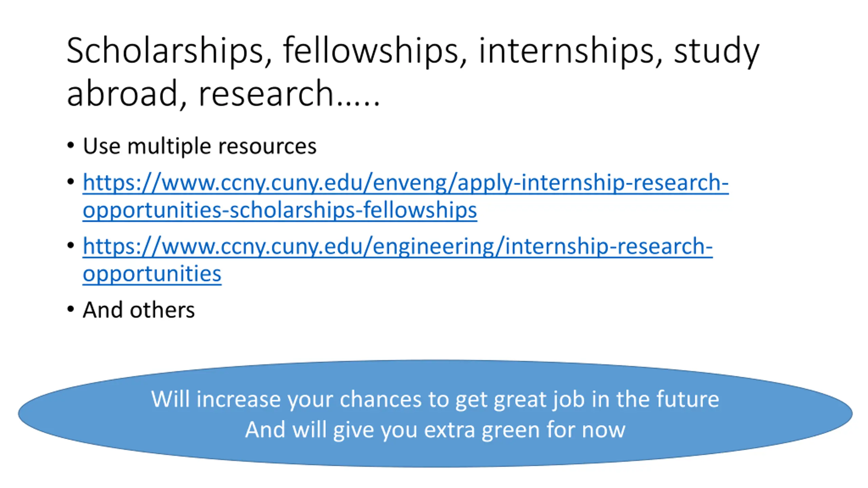Click the word 'abroad,' in the title
Image resolution: width=868 pixels, height=488 pixels.
(x=127, y=93)
